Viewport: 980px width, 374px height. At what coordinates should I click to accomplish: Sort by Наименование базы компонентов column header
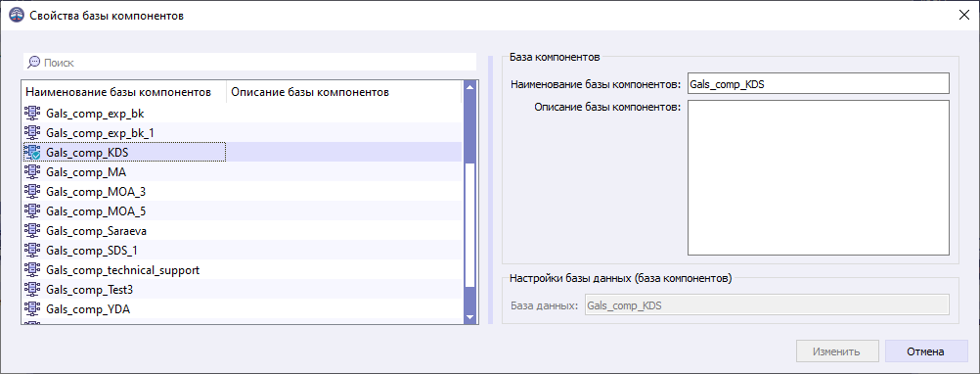[x=124, y=92]
